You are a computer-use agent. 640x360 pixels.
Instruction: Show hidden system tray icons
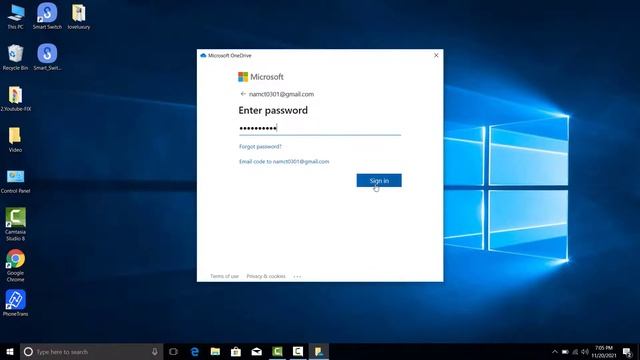[554, 351]
